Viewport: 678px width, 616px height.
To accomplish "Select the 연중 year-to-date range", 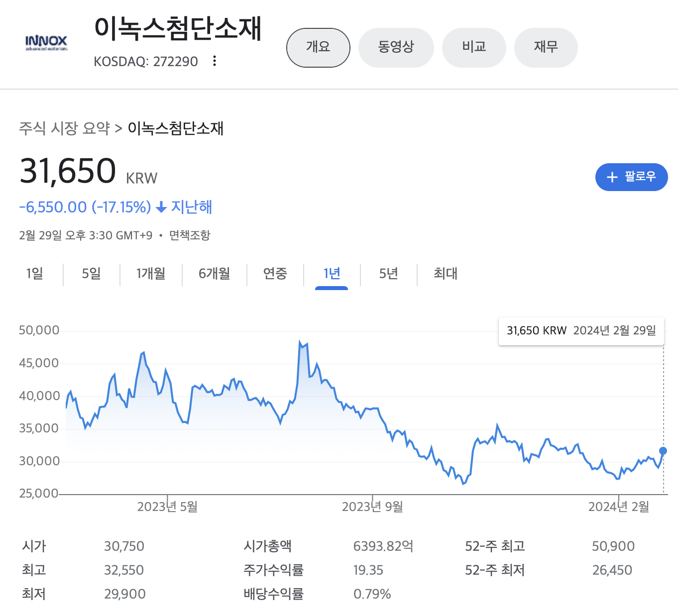I will pos(275,274).
